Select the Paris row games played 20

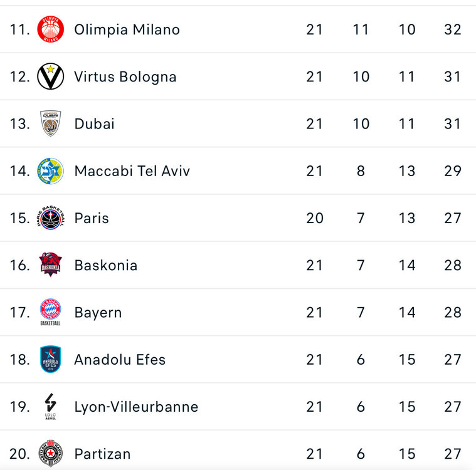coord(314,218)
